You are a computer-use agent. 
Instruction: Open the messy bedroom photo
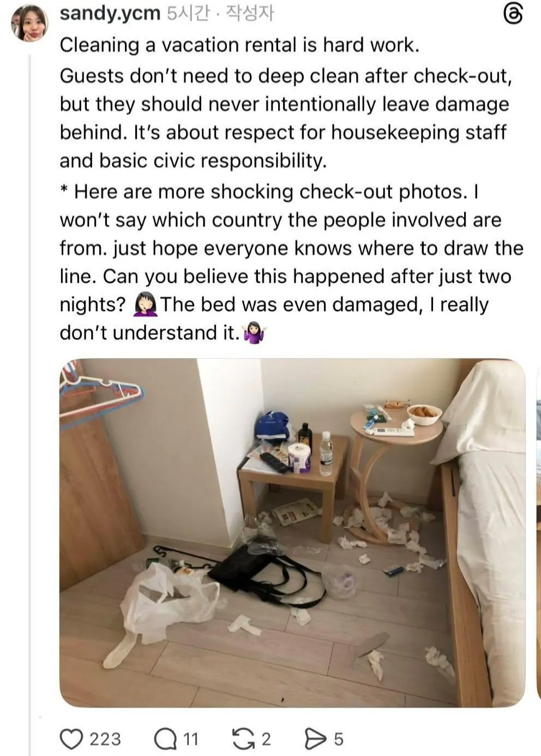click(x=292, y=533)
